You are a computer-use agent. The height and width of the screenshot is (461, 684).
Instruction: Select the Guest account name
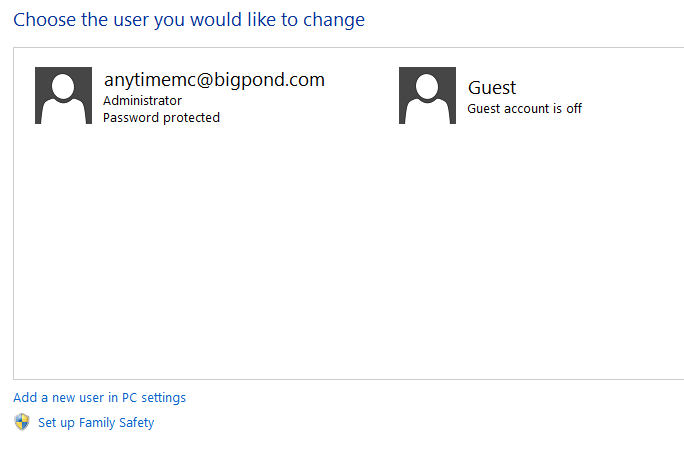pos(492,88)
